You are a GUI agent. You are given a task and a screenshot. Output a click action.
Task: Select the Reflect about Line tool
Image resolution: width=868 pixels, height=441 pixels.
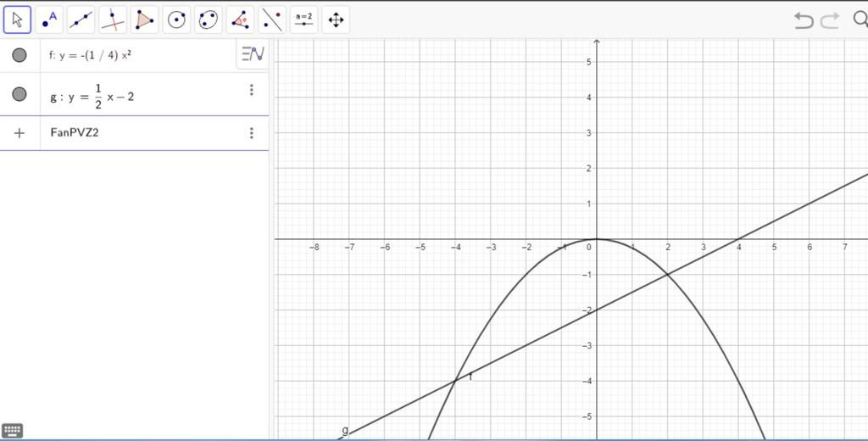point(272,19)
